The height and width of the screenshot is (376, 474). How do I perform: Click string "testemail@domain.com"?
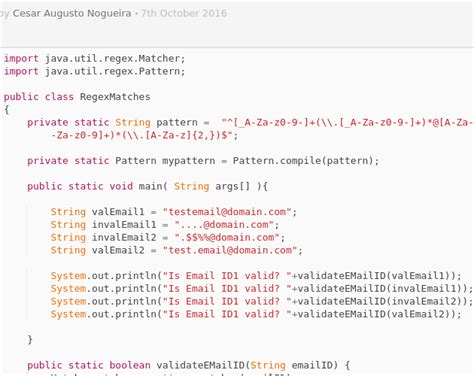[227, 212]
